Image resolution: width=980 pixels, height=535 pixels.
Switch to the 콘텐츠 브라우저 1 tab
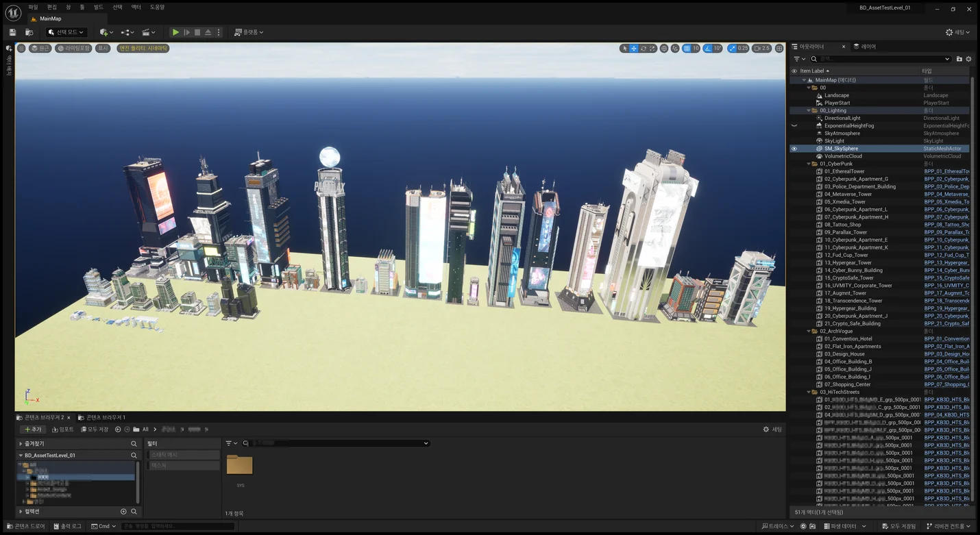(x=101, y=417)
